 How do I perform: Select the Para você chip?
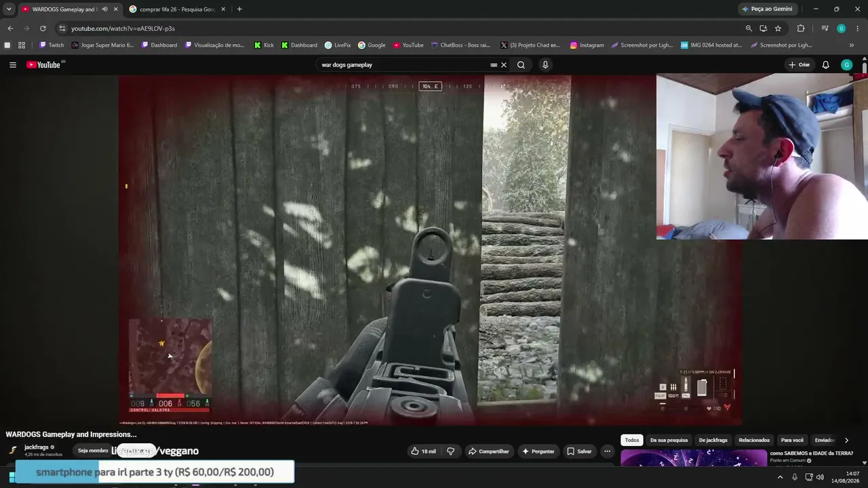[x=792, y=440]
